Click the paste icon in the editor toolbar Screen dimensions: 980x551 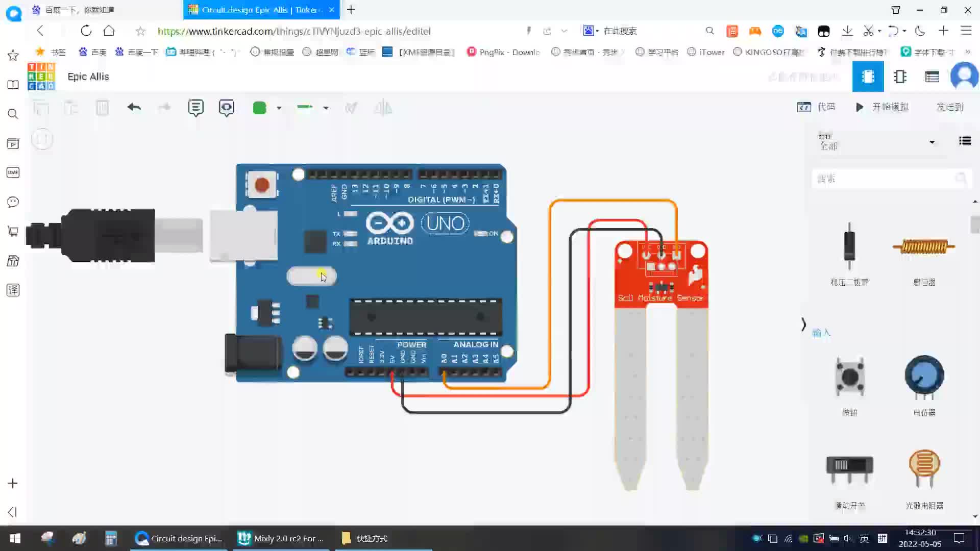71,108
